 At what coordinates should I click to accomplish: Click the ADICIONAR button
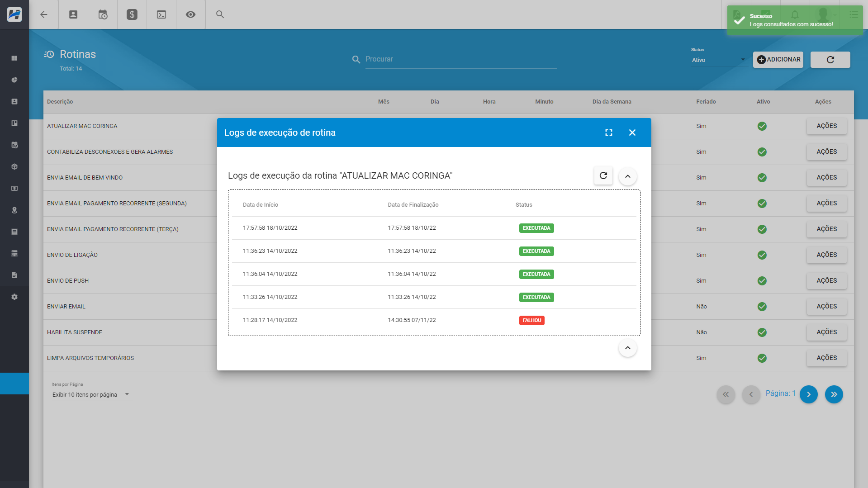778,60
